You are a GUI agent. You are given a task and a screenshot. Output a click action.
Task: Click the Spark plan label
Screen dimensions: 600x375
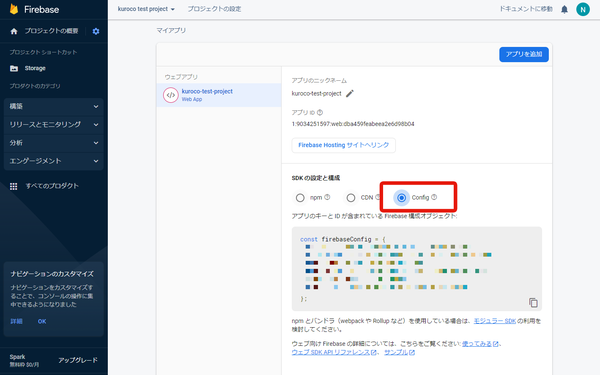click(x=17, y=357)
